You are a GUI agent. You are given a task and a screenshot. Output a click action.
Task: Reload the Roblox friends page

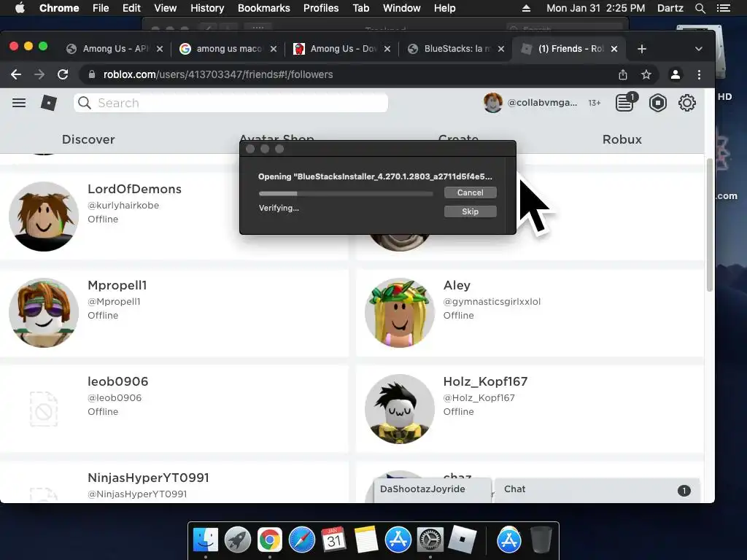pyautogui.click(x=63, y=74)
